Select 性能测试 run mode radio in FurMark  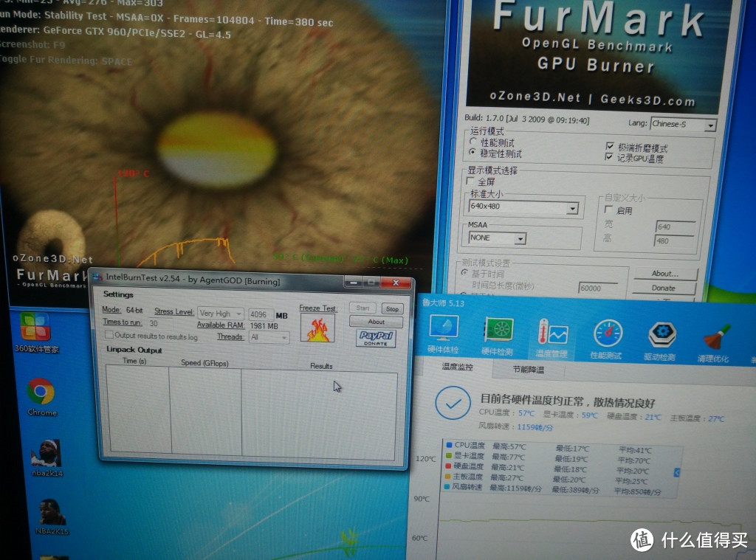(473, 141)
